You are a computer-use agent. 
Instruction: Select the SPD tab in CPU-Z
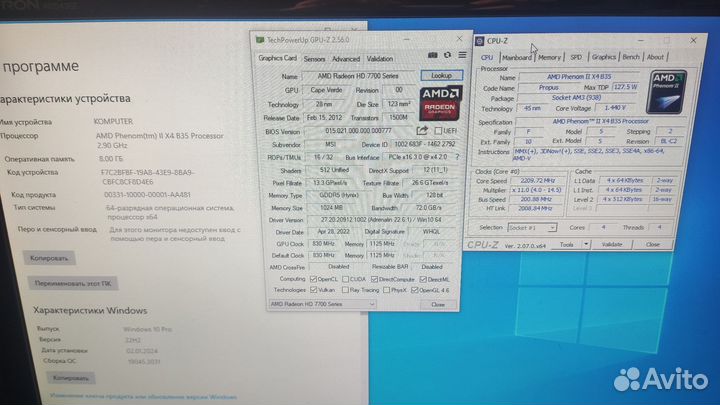(x=576, y=57)
